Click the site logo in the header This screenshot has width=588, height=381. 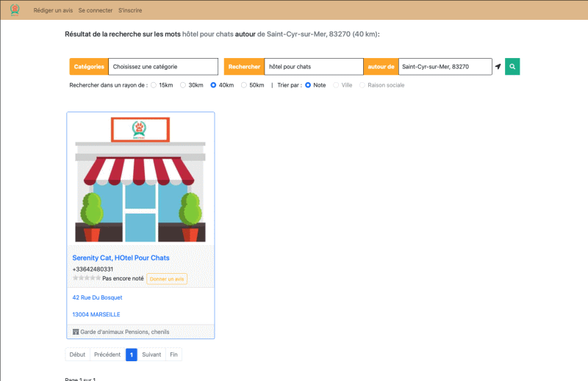pyautogui.click(x=15, y=10)
